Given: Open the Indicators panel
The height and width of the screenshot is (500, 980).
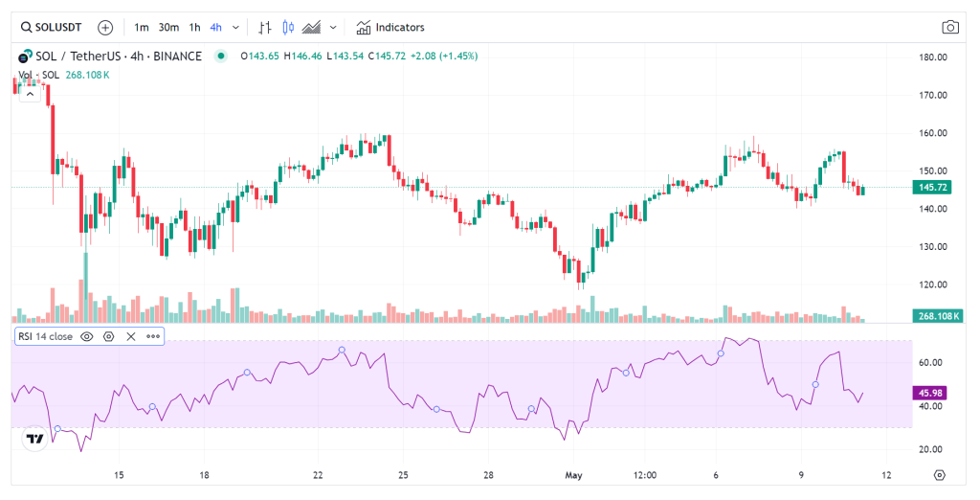Looking at the screenshot, I should point(390,27).
